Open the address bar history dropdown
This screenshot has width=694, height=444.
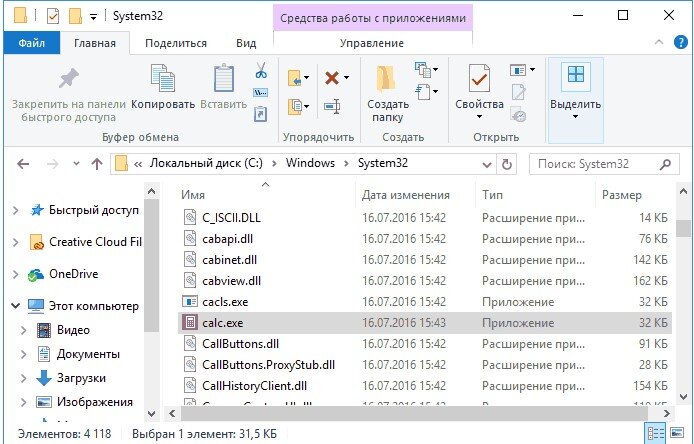(x=486, y=165)
